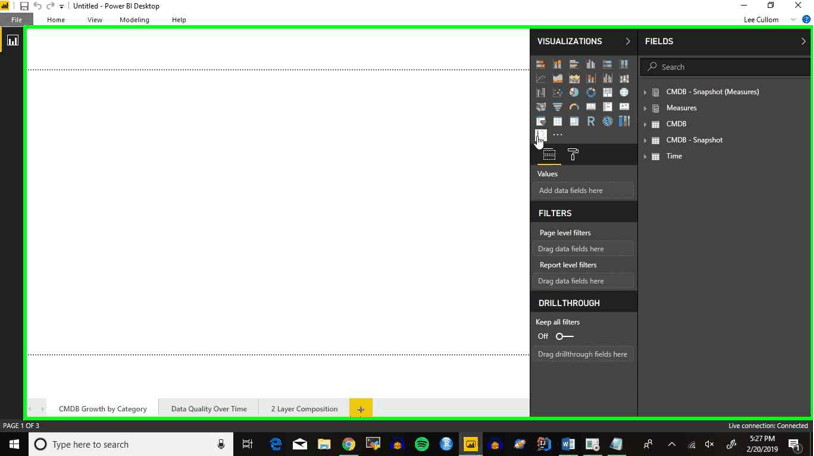
Task: Click the Values 'Add data fields here' well
Action: 584,191
